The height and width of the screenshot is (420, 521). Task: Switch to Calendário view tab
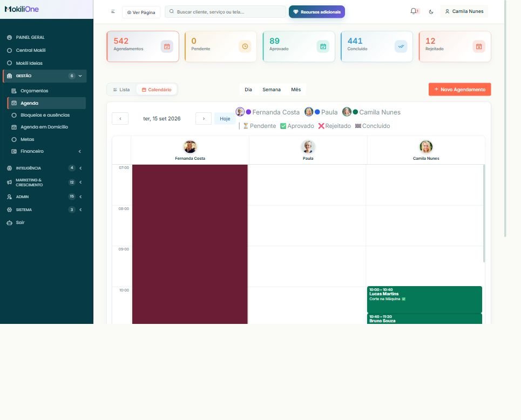pos(157,90)
